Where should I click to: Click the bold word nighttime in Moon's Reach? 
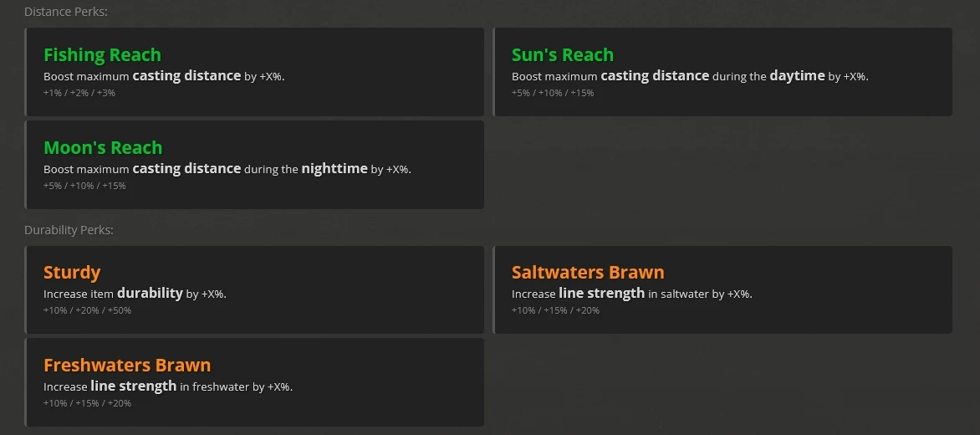tap(334, 169)
